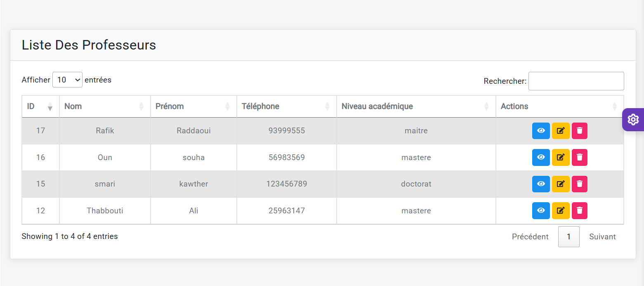This screenshot has height=286, width=644.
Task: Delete professor Rafik's entry
Action: [x=579, y=131]
